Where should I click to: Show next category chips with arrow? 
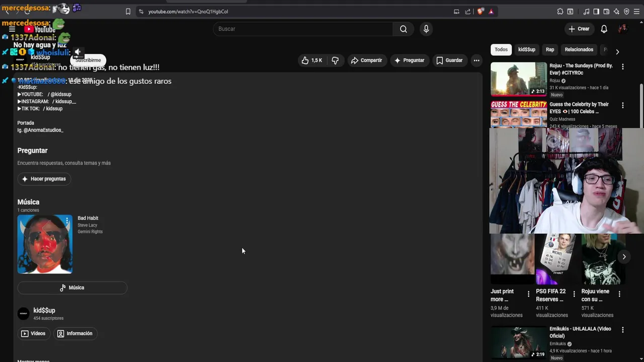pos(617,51)
